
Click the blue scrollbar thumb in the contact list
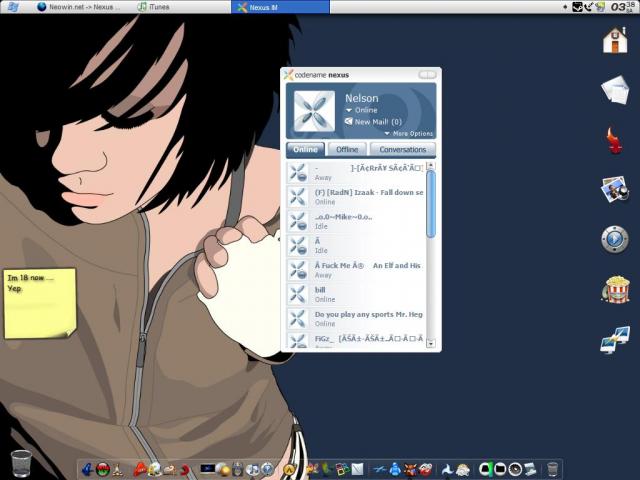tap(431, 204)
